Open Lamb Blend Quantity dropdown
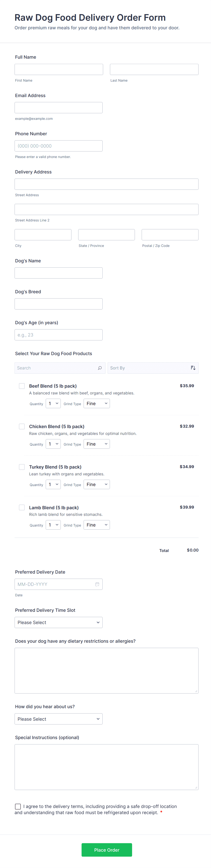Screen dimensions: 211x868 [53, 525]
